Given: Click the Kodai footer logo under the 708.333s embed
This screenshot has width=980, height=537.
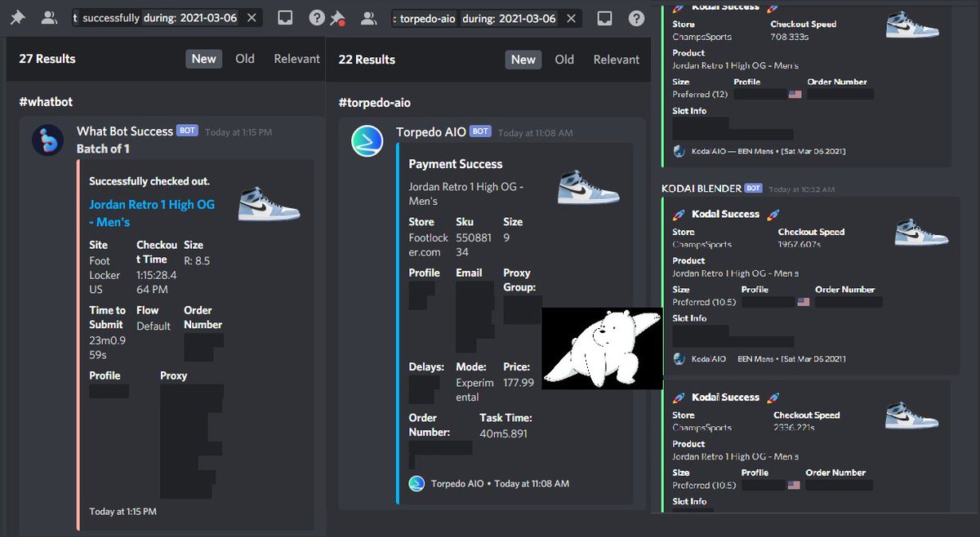Looking at the screenshot, I should pyautogui.click(x=679, y=151).
